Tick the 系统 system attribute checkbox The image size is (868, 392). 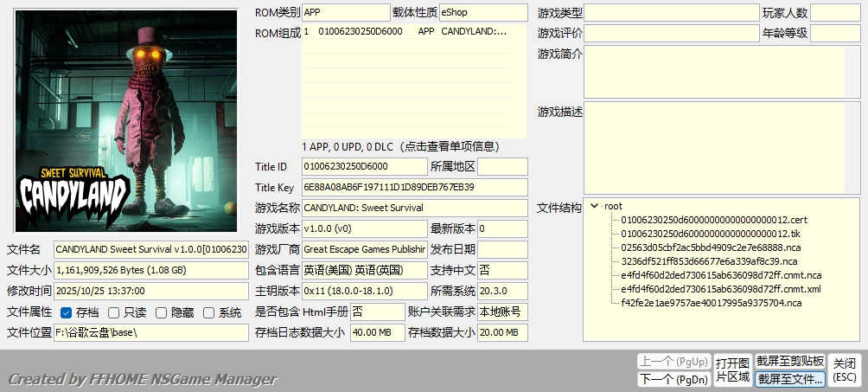point(208,312)
